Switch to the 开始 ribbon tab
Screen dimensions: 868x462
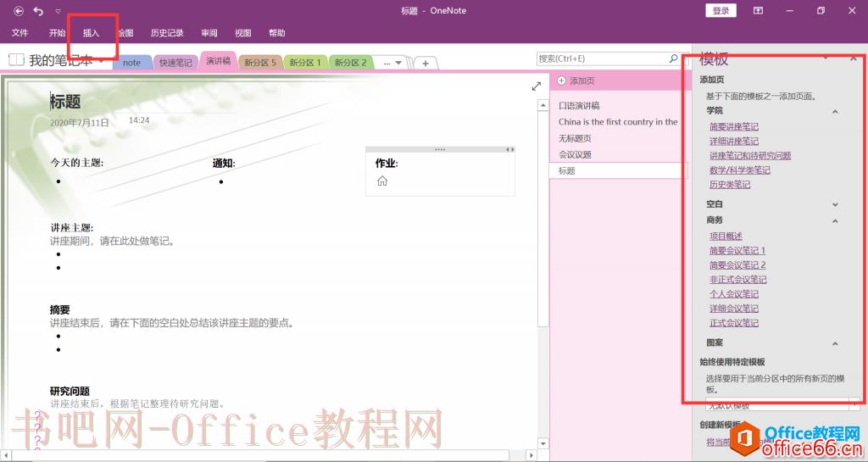pos(57,33)
